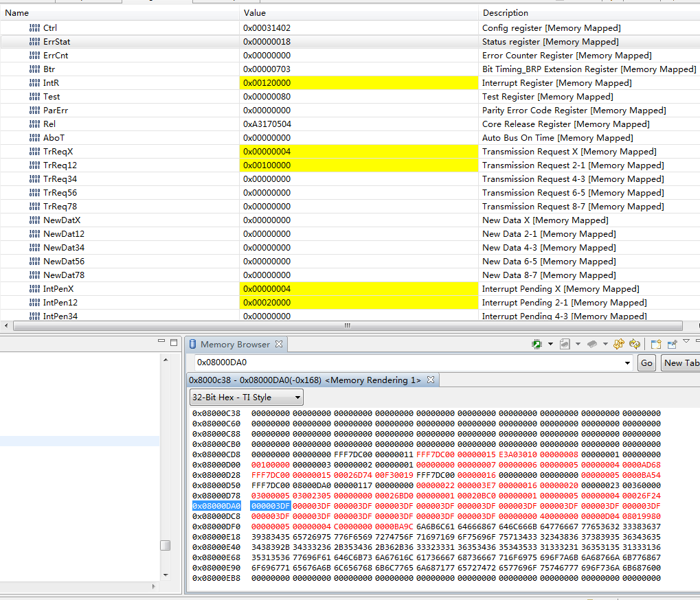Click the Core Release Register description
This screenshot has height=600, width=700.
[x=565, y=124]
